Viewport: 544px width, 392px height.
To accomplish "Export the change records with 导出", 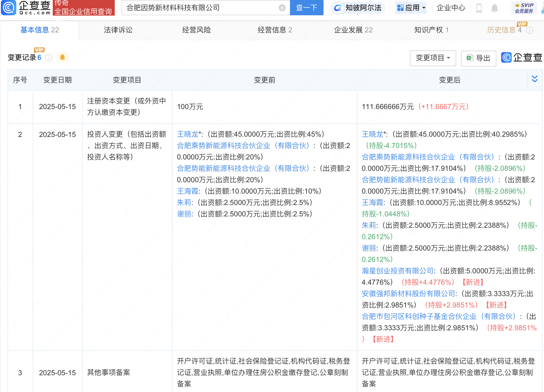I will pyautogui.click(x=478, y=58).
